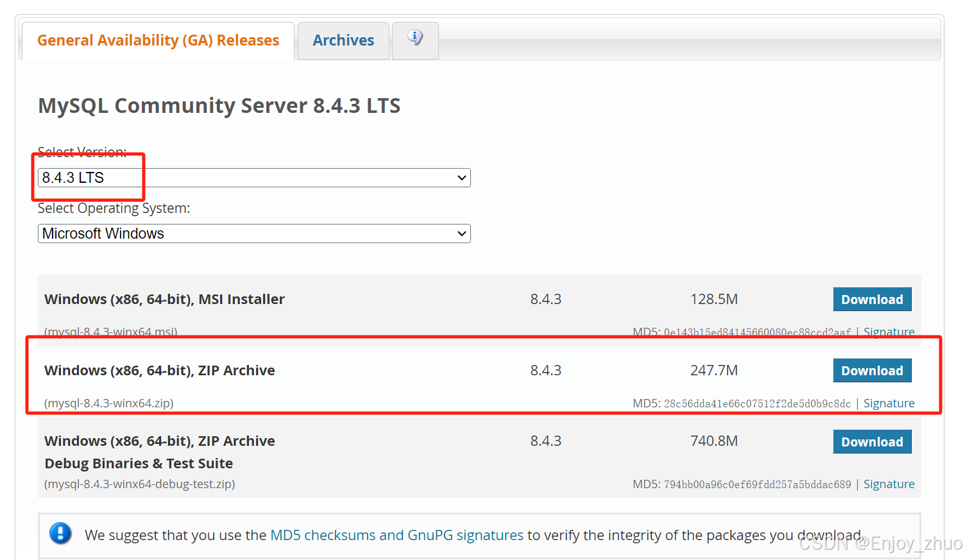Image resolution: width=965 pixels, height=560 pixels.
Task: Click the 740.8M size value
Action: (x=713, y=441)
